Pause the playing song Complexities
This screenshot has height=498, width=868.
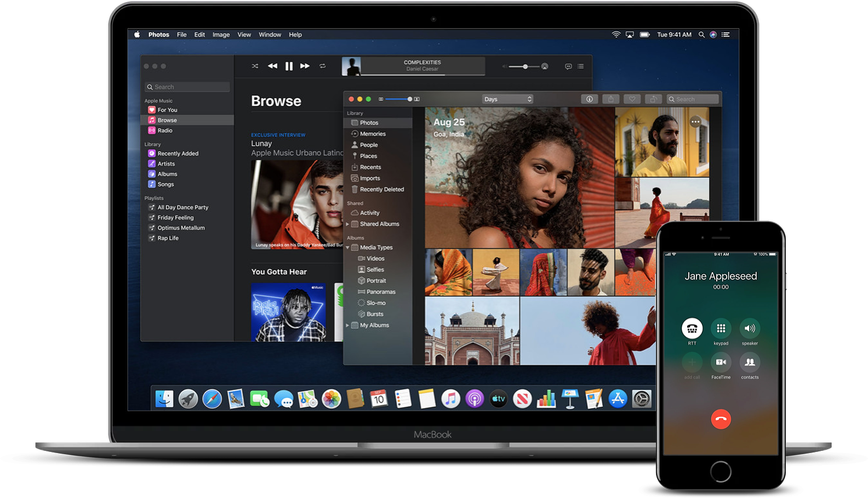click(x=289, y=66)
